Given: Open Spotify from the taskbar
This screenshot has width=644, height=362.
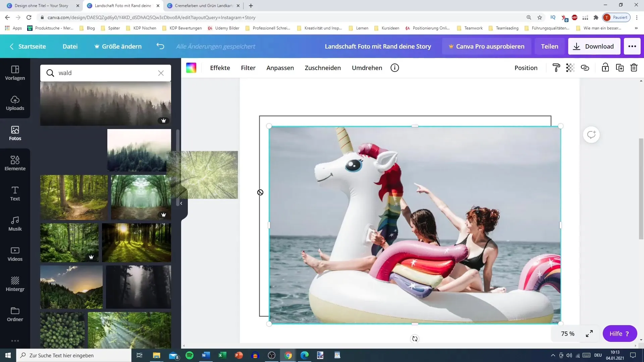Looking at the screenshot, I should (x=190, y=355).
